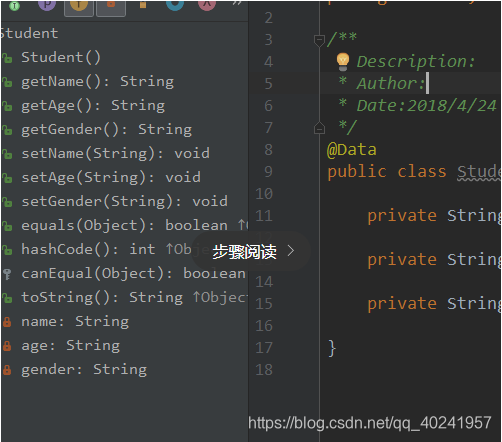Viewport: 502px width, 442px height.
Task: Click the @Data annotation in the editor
Action: coord(352,150)
